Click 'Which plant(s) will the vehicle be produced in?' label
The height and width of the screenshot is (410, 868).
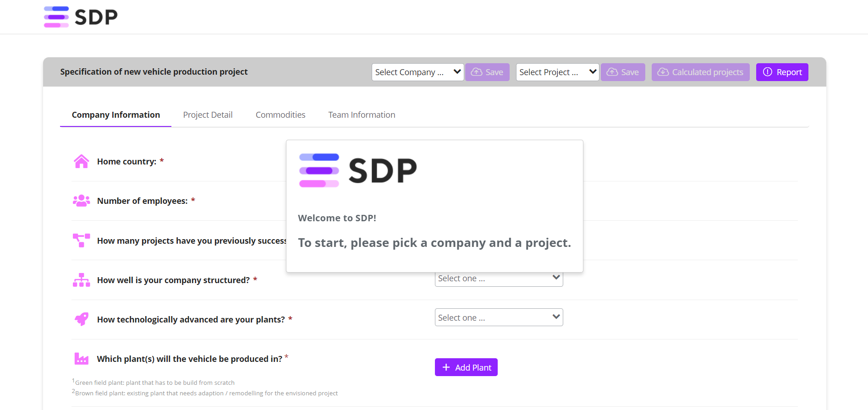point(190,359)
